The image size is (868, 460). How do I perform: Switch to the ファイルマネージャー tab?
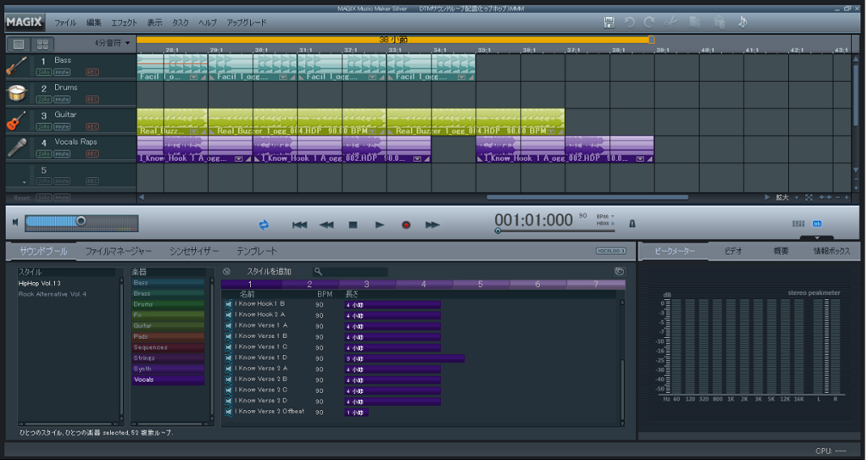coord(119,252)
